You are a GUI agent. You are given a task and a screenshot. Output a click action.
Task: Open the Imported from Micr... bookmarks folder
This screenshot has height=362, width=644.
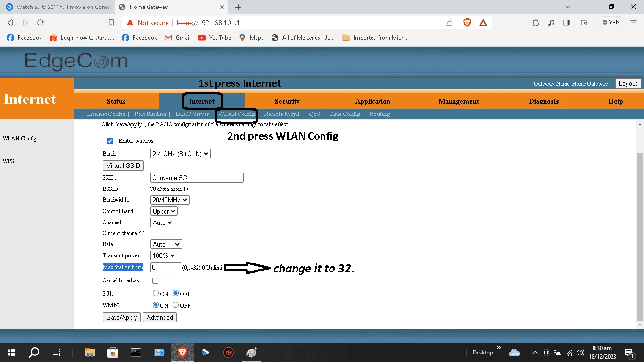point(375,38)
